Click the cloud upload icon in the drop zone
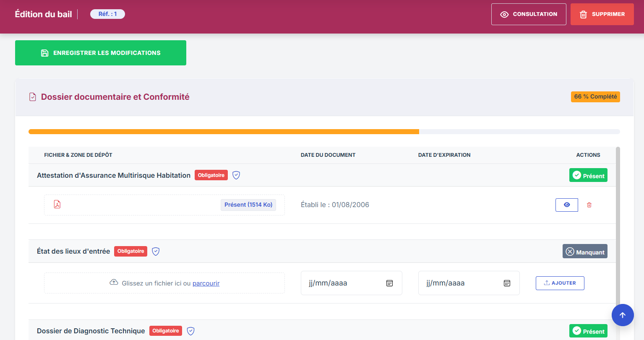Image resolution: width=644 pixels, height=340 pixels. tap(114, 282)
